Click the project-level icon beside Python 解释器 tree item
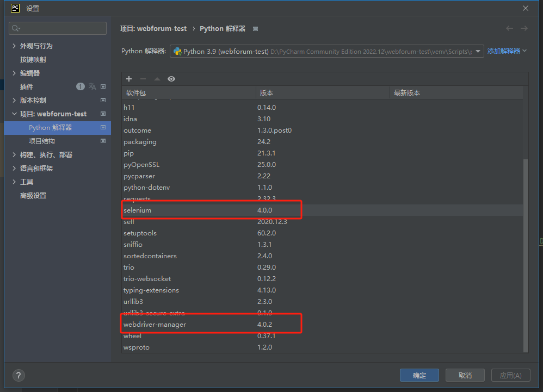Image resolution: width=543 pixels, height=392 pixels. point(103,127)
